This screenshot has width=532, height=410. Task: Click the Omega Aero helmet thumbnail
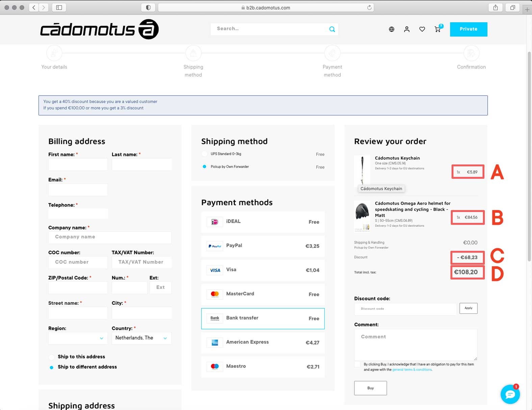pos(362,217)
